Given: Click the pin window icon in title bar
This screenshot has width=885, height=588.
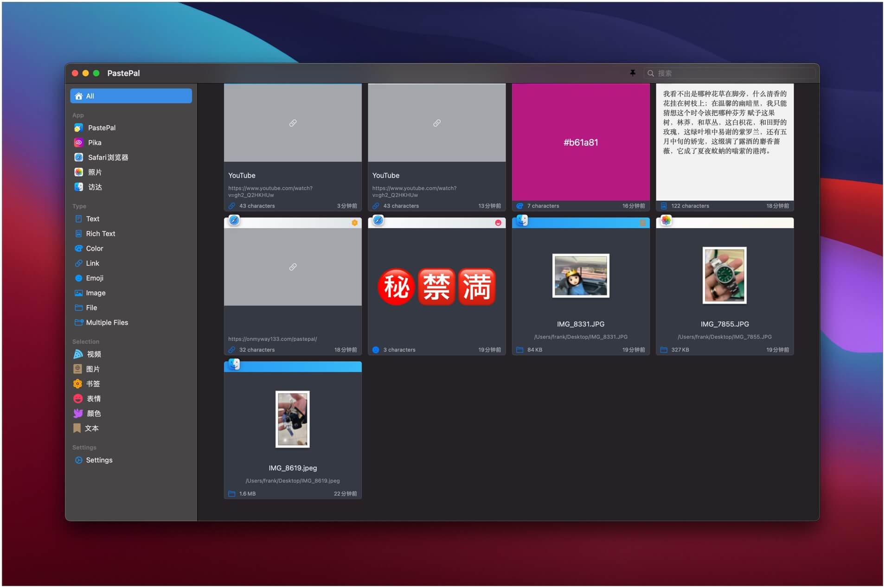Looking at the screenshot, I should pos(633,73).
